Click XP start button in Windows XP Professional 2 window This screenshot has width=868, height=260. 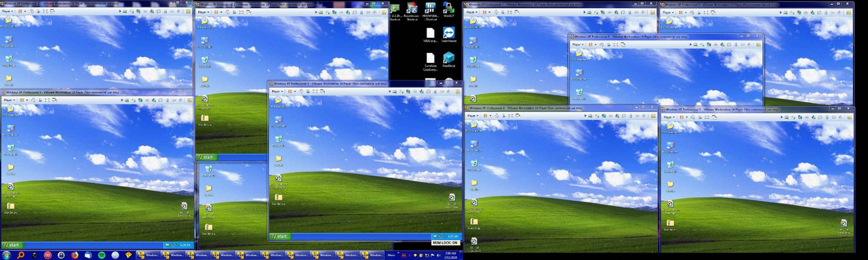click(206, 156)
